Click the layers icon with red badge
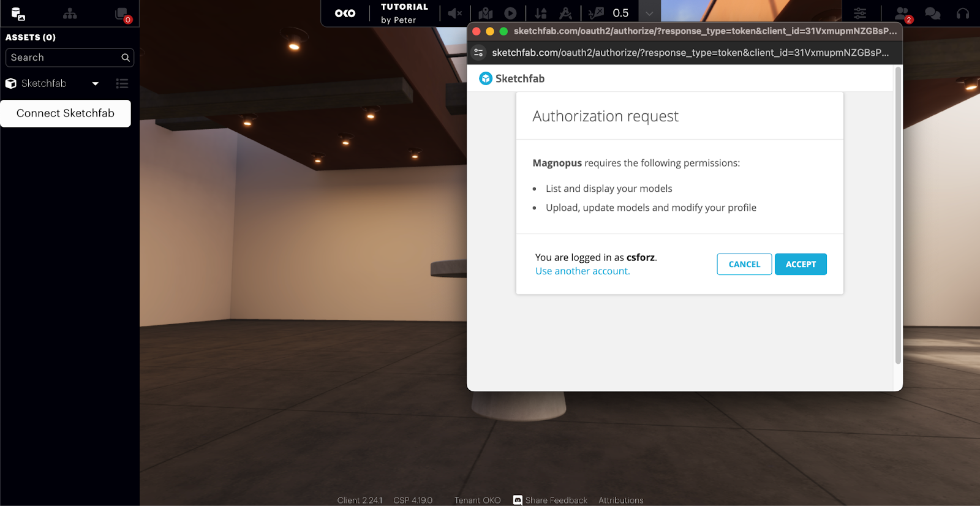 pos(122,14)
